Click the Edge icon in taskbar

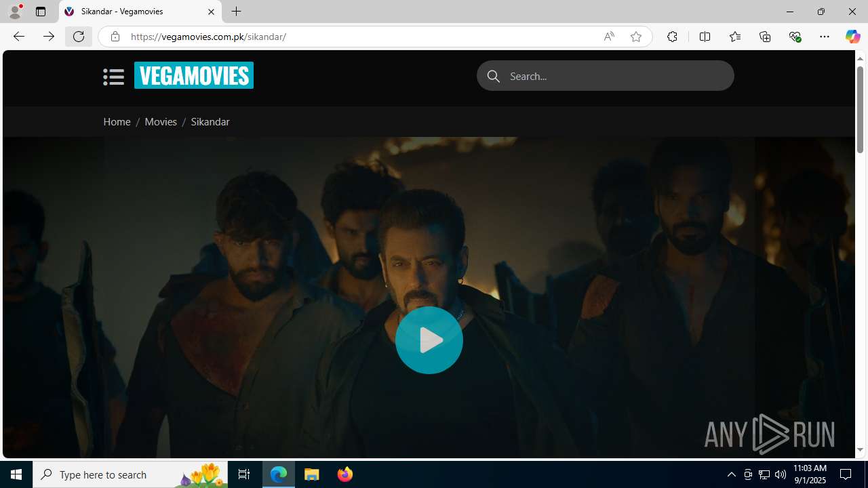279,474
